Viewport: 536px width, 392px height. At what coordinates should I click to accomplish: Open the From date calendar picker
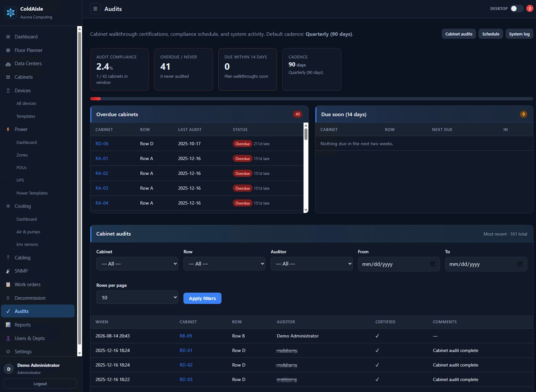(x=432, y=264)
